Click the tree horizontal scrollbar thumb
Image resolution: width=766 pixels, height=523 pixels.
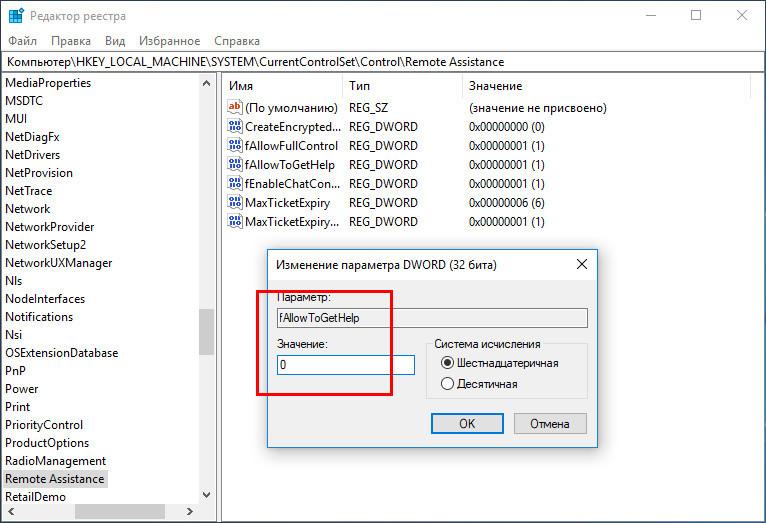pyautogui.click(x=120, y=511)
